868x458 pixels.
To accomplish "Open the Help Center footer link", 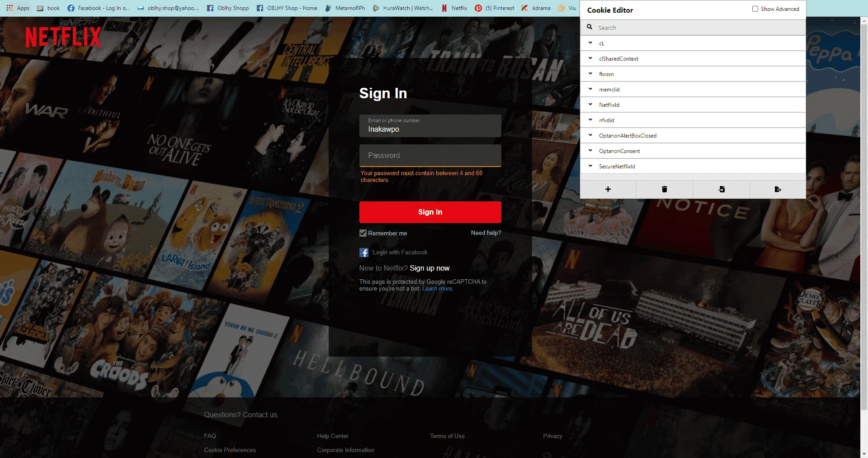I will click(x=333, y=436).
